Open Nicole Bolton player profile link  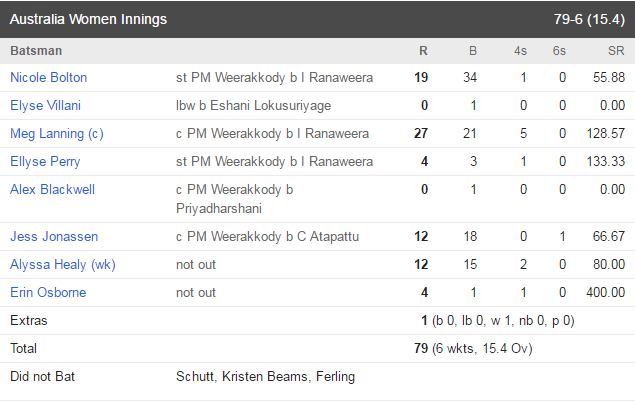click(x=49, y=77)
